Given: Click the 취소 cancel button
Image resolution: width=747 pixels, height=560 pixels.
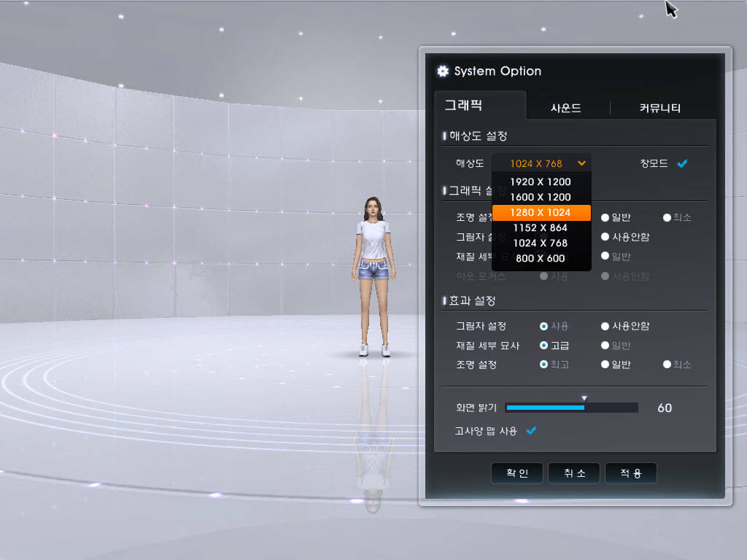Looking at the screenshot, I should [574, 473].
